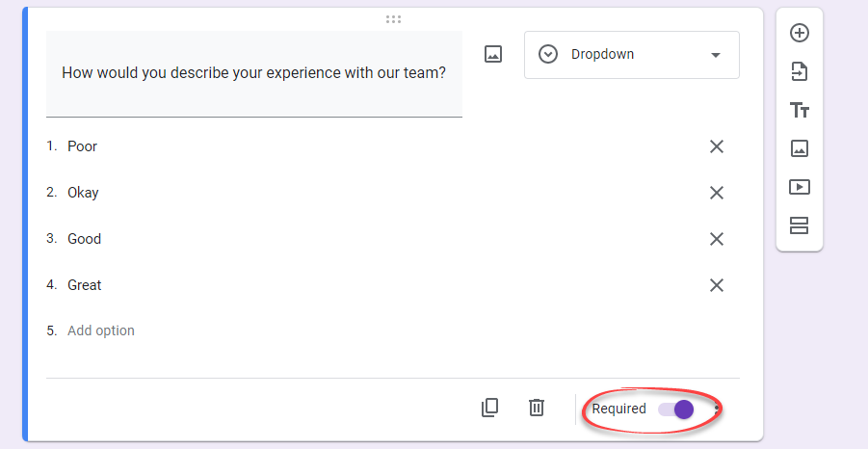Viewport: 868px width, 449px height.
Task: Add image from the side toolbar
Action: pyautogui.click(x=800, y=148)
